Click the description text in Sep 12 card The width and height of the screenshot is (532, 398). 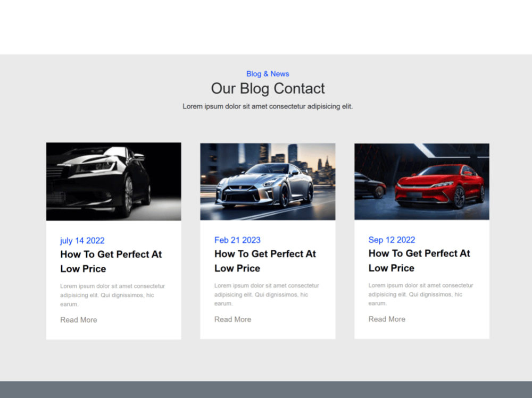point(421,294)
